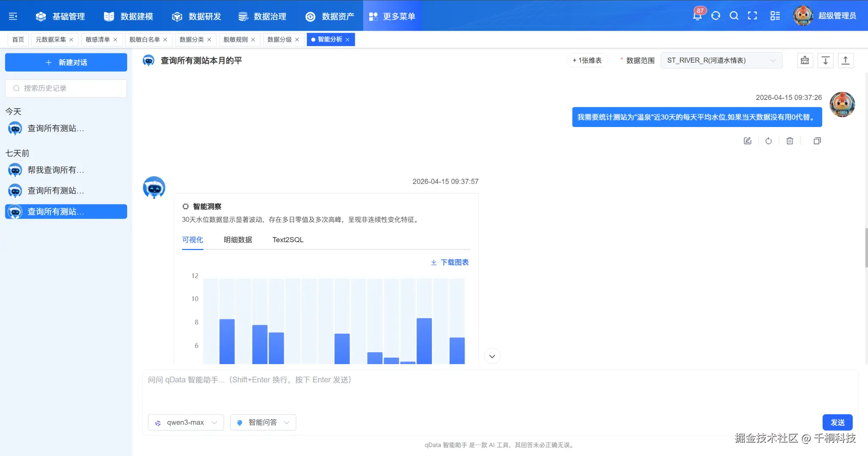This screenshot has height=456, width=868.
Task: Clear the conversation with the brush icon
Action: (x=805, y=60)
